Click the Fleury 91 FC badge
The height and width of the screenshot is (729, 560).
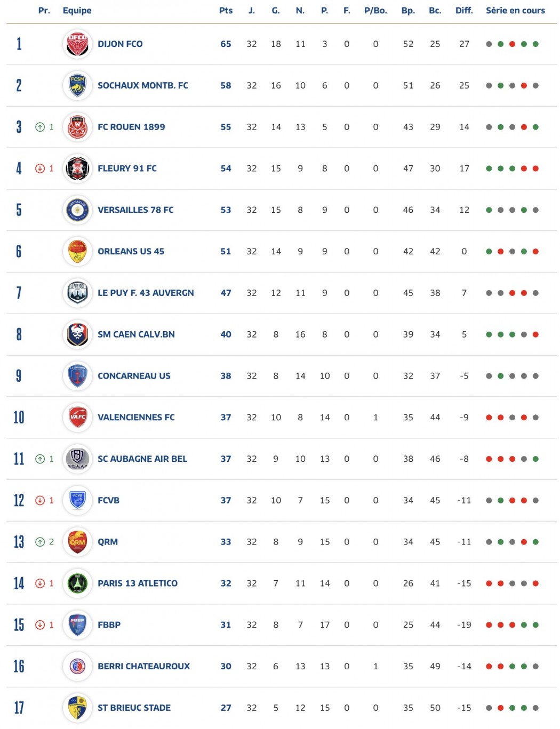click(x=77, y=169)
